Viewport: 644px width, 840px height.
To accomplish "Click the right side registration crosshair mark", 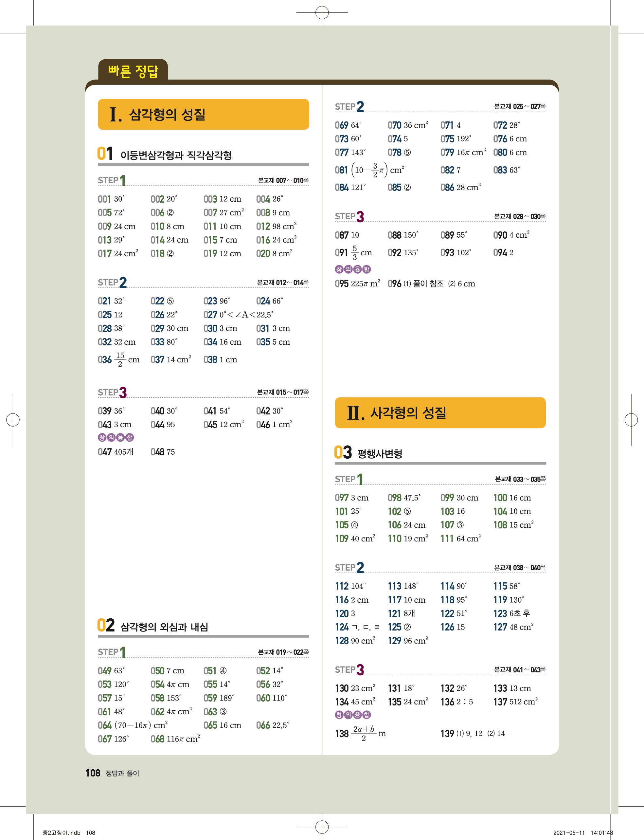I will [631, 420].
